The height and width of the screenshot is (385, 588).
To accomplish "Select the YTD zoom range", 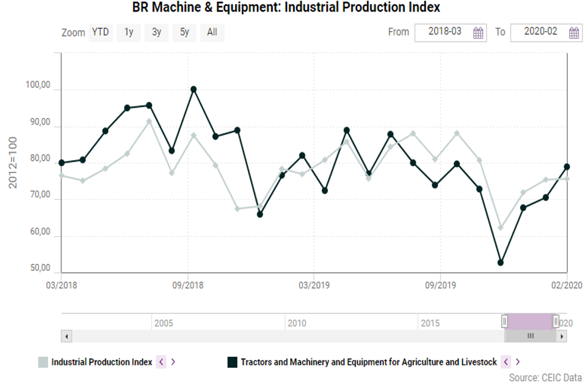I will 101,32.
